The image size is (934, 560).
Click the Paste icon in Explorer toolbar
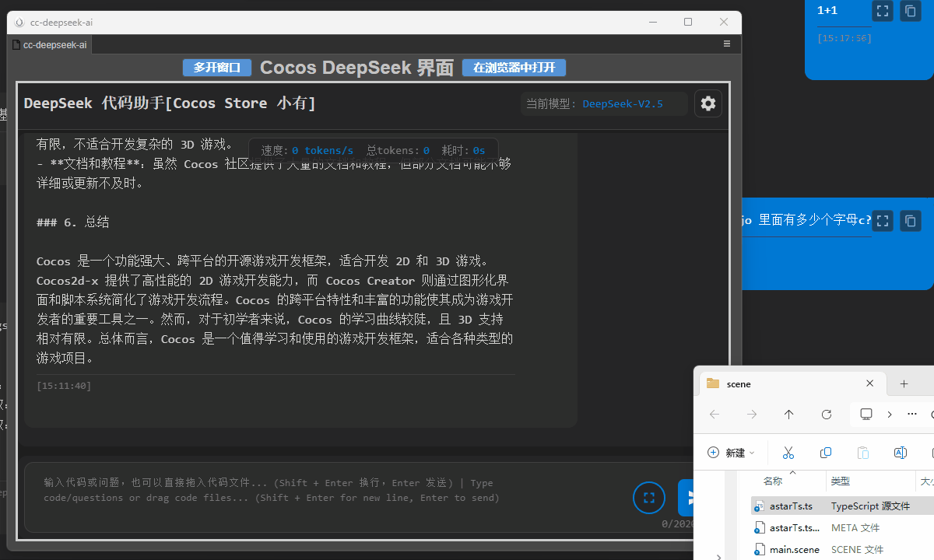[862, 453]
